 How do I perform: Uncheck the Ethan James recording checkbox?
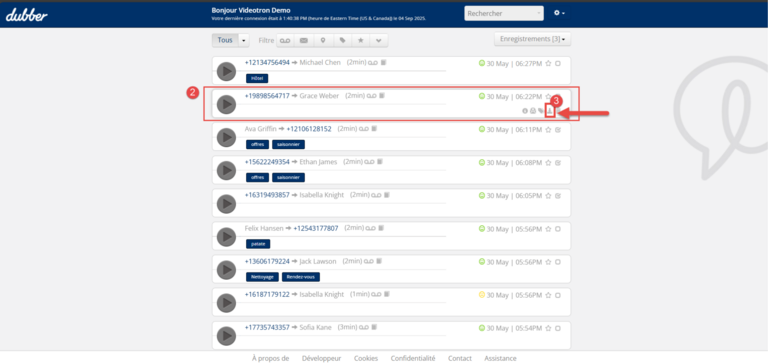pyautogui.click(x=558, y=163)
